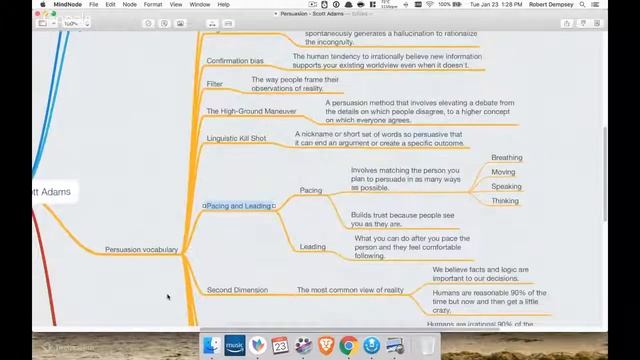
Task: Select the Confirmation bias node
Action: tap(235, 61)
